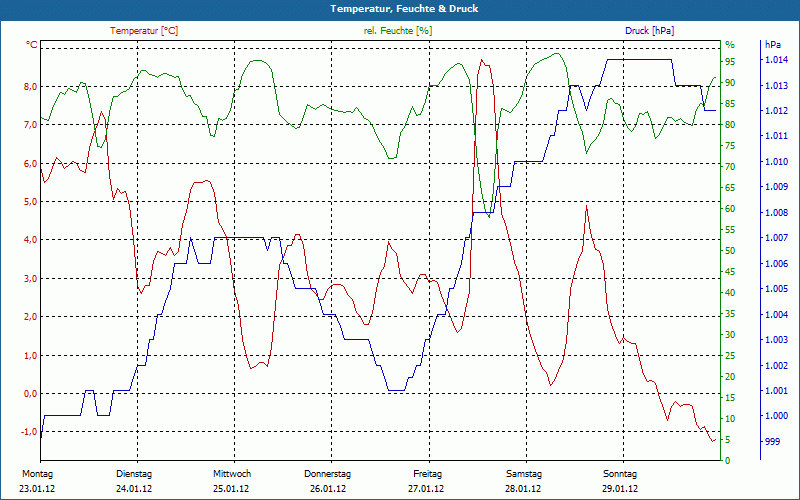Click the '0,0' temperature axis value
This screenshot has height=500, width=800.
point(31,394)
